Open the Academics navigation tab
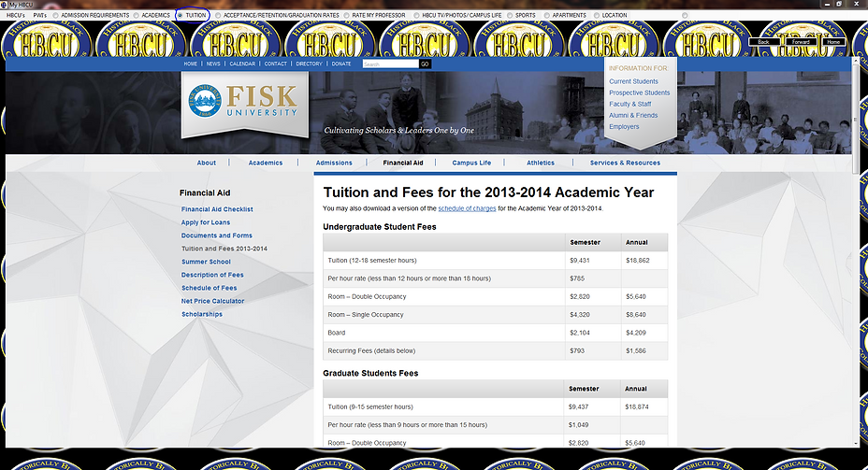This screenshot has height=470, width=868. click(x=265, y=164)
